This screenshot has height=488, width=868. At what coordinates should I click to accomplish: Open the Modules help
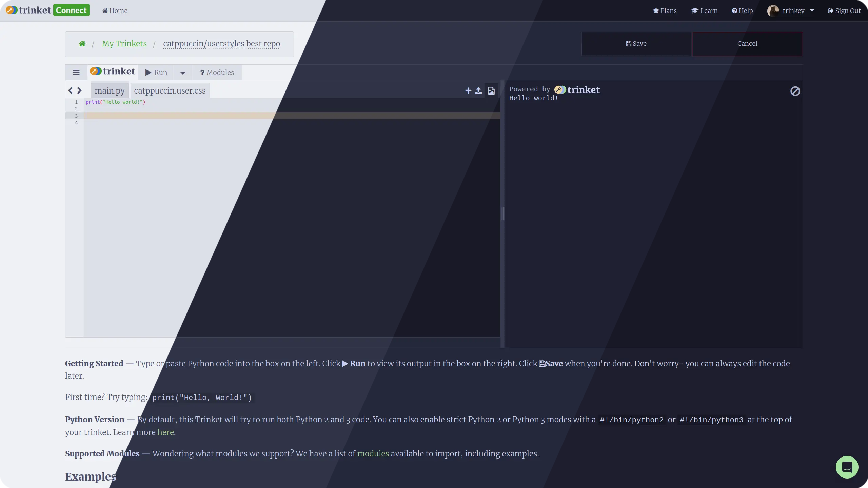(217, 73)
